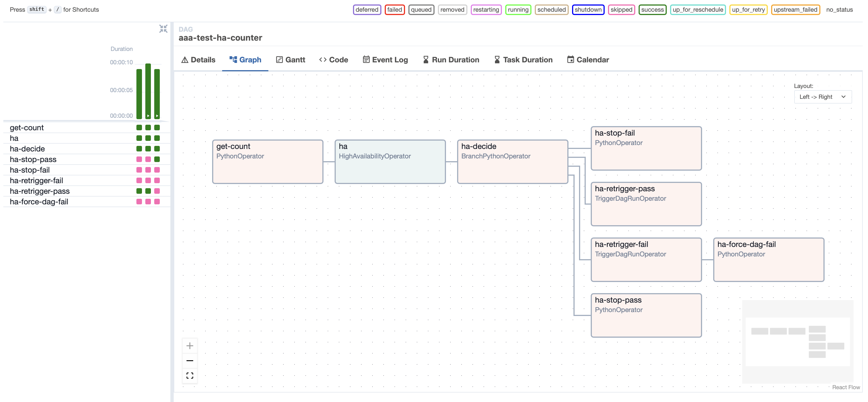Click the last run's ha-stop-pass status square
The image size is (868, 402).
coord(157,160)
